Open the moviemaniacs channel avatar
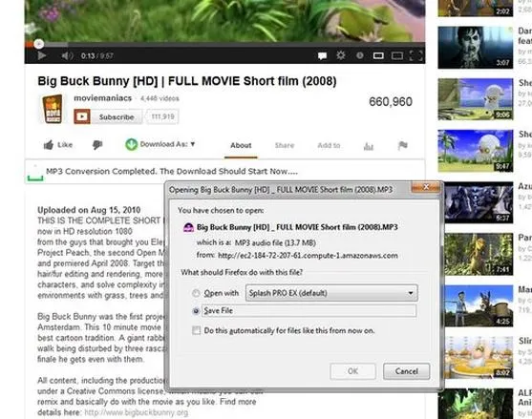Viewport: 532px width, 419px height. click(53, 109)
